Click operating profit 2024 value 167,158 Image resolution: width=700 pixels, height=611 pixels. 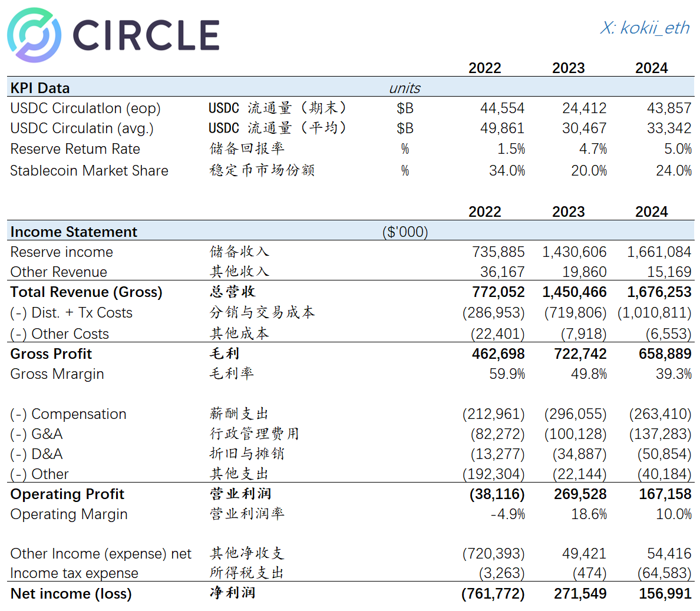coord(665,494)
